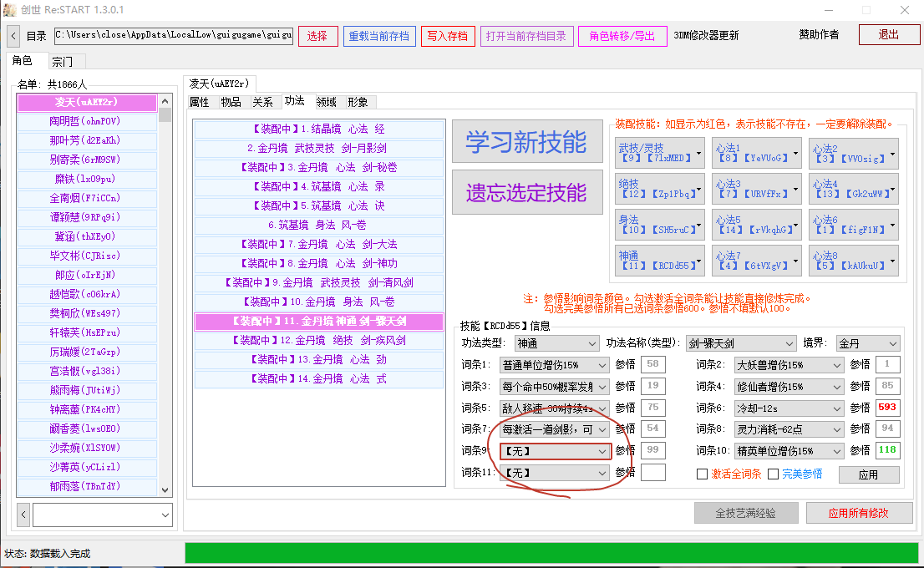Click the save path input field

pyautogui.click(x=174, y=35)
